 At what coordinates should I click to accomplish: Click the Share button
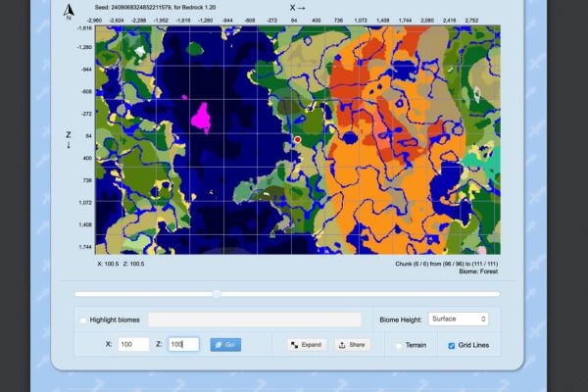pyautogui.click(x=353, y=345)
